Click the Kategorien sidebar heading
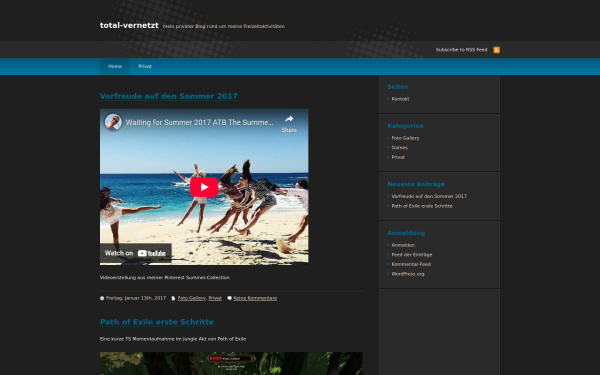Viewport: 600px width, 375px height. click(405, 126)
